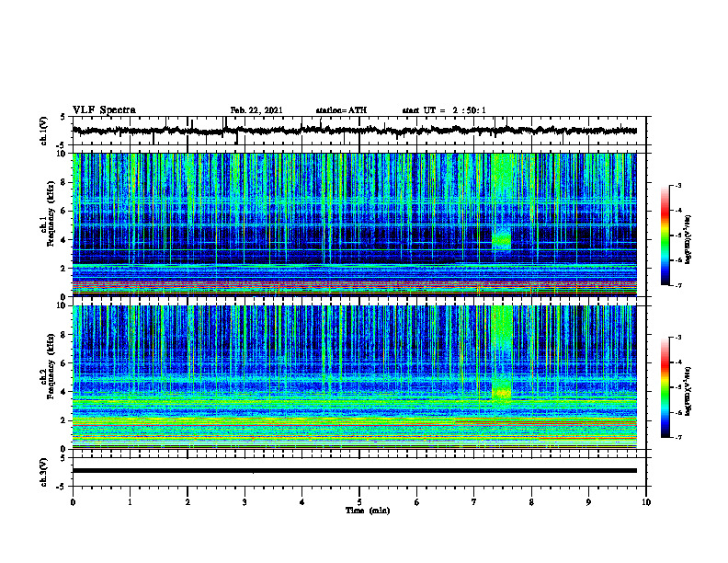The width and height of the screenshot is (728, 563).
Task: Click the ch.3 flat black waveform trace
Action: coord(355,471)
